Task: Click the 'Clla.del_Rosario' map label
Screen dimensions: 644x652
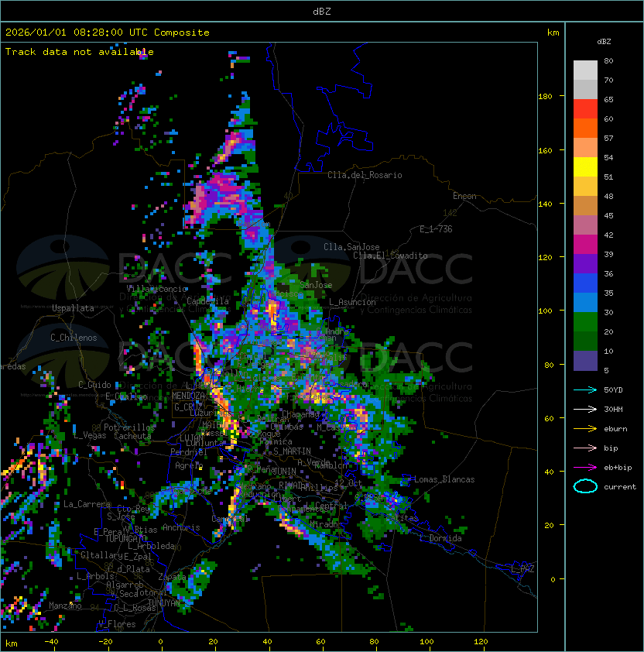Action: click(365, 175)
